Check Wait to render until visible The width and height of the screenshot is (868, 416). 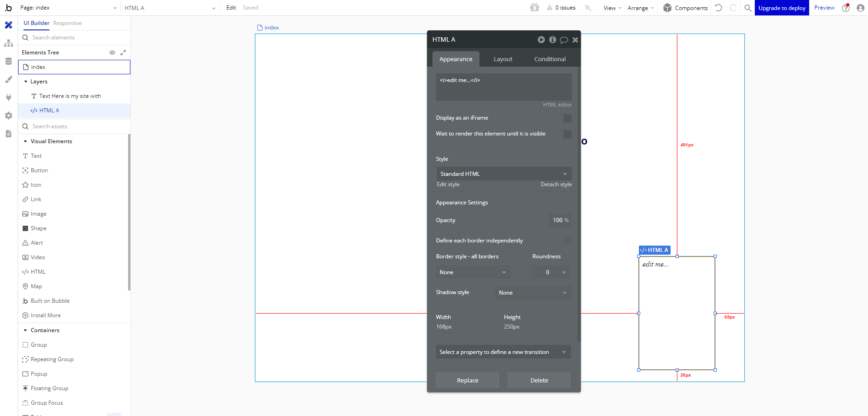pyautogui.click(x=567, y=134)
